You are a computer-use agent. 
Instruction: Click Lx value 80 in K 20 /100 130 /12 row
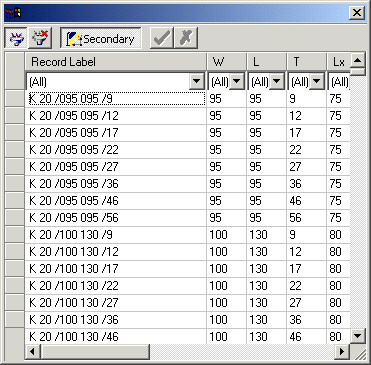339,252
